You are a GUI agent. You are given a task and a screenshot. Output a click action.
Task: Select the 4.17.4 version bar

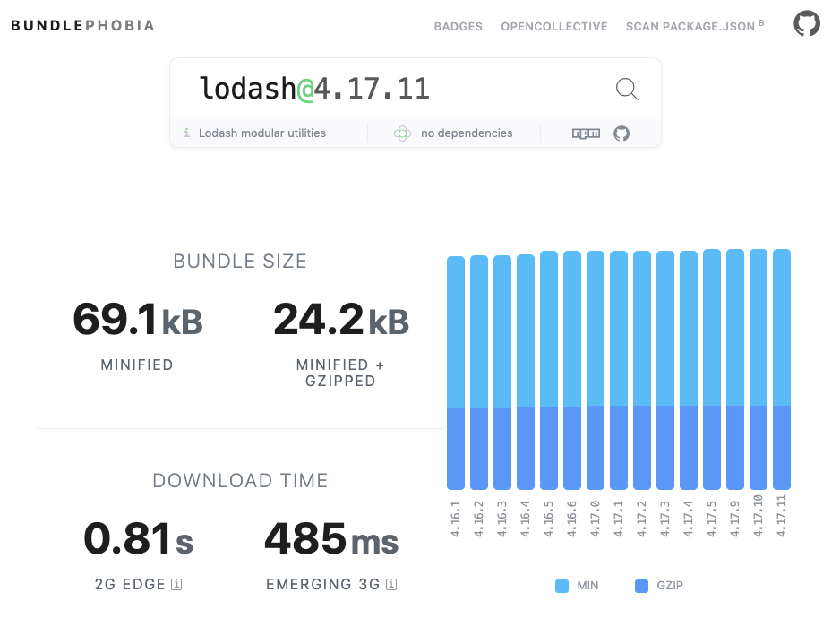coord(689,371)
